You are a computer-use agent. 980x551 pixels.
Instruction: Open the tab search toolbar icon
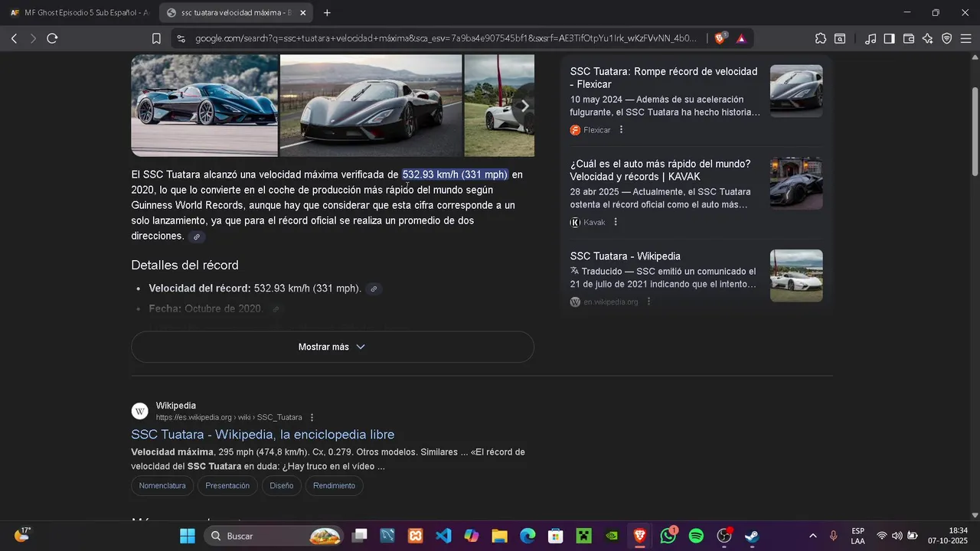click(840, 38)
